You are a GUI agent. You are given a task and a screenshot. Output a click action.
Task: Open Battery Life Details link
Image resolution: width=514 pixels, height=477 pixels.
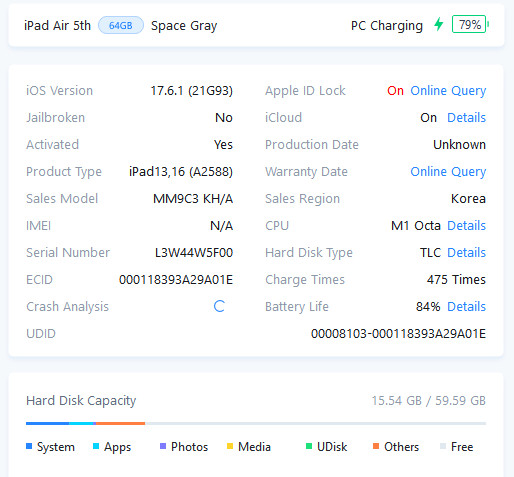point(466,307)
